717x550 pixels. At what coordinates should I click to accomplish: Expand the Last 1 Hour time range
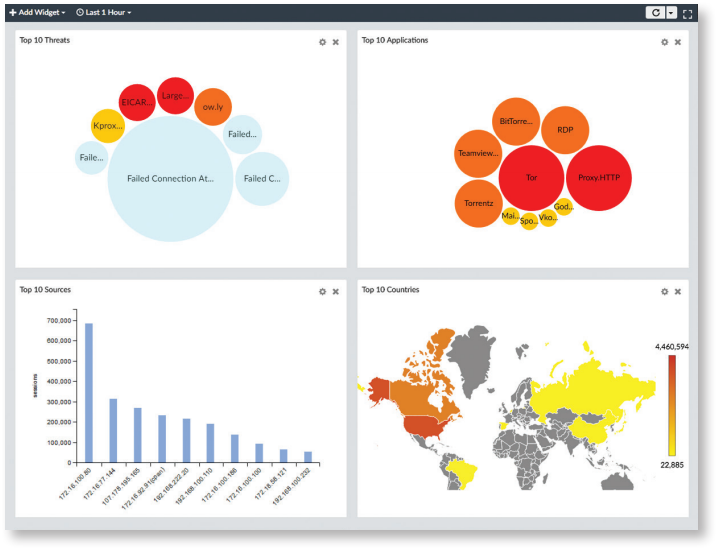[103, 12]
